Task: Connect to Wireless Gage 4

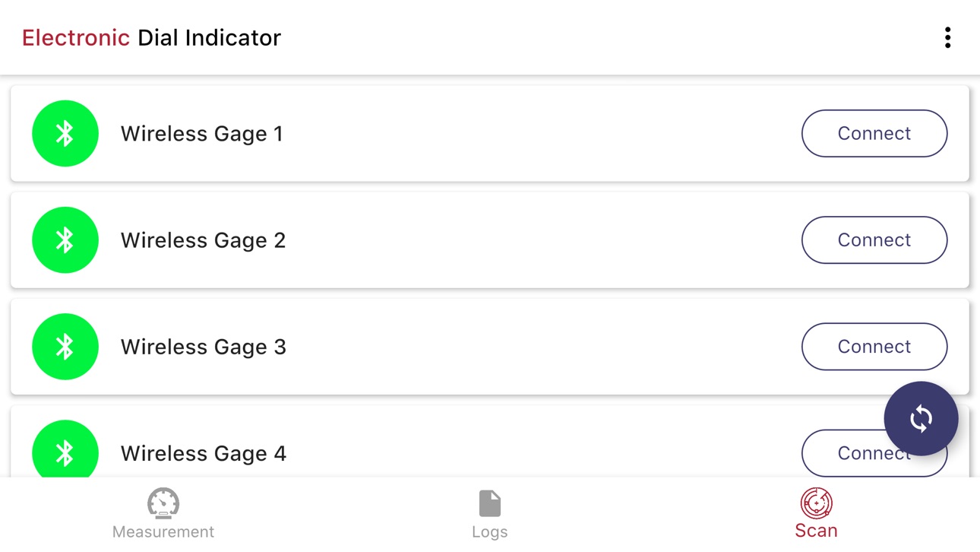Action: click(x=843, y=454)
